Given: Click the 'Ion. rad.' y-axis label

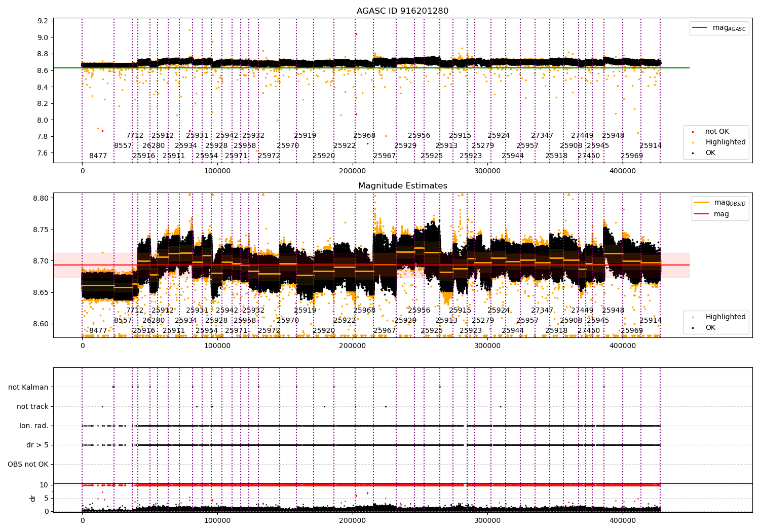Looking at the screenshot, I should 34,426.
